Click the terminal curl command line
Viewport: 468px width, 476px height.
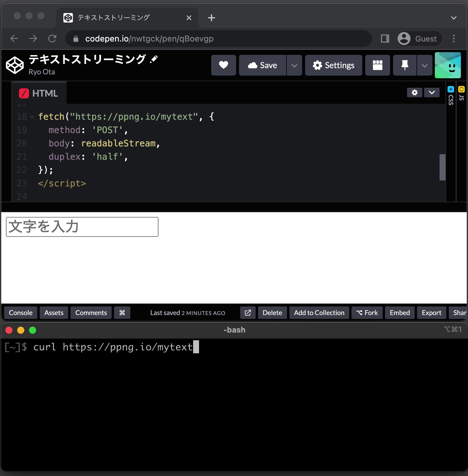[x=113, y=347]
